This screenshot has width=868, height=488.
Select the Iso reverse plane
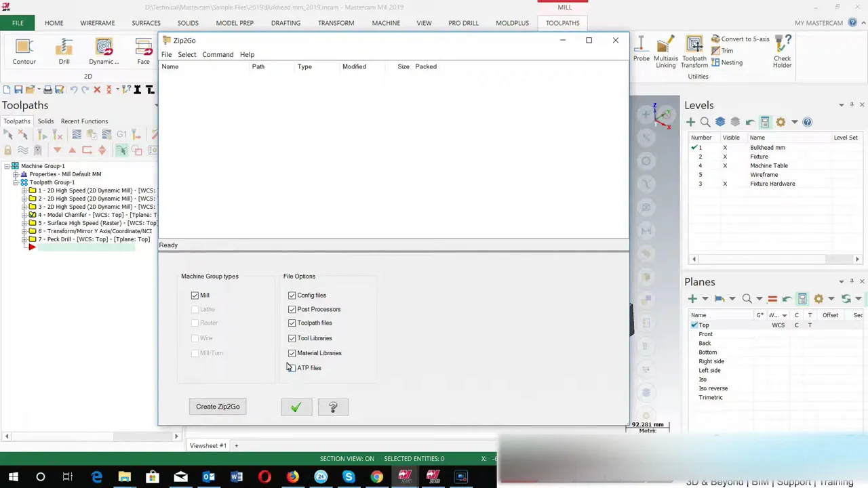713,388
